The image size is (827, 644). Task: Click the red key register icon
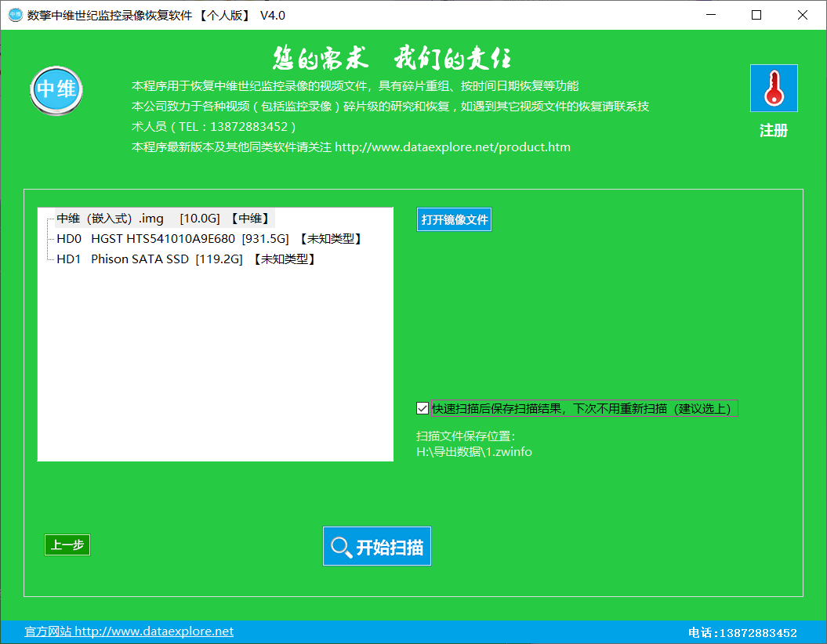coord(774,88)
